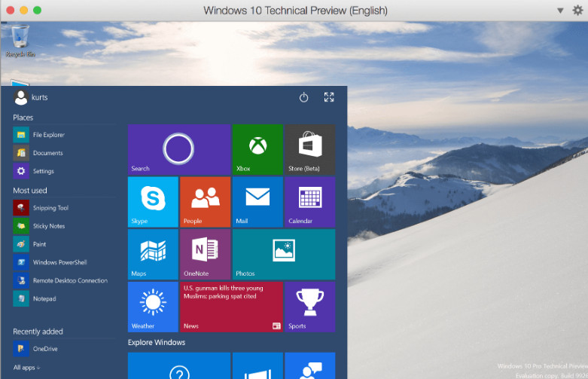Image resolution: width=588 pixels, height=379 pixels.
Task: Open the Sports trophy tile
Action: coord(309,307)
